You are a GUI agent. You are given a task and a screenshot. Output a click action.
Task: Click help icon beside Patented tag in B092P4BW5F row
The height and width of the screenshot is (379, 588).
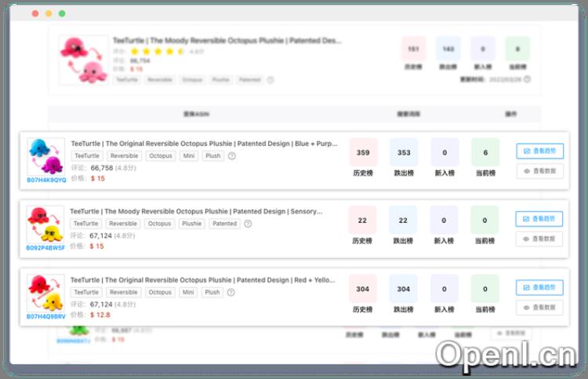[x=248, y=224]
